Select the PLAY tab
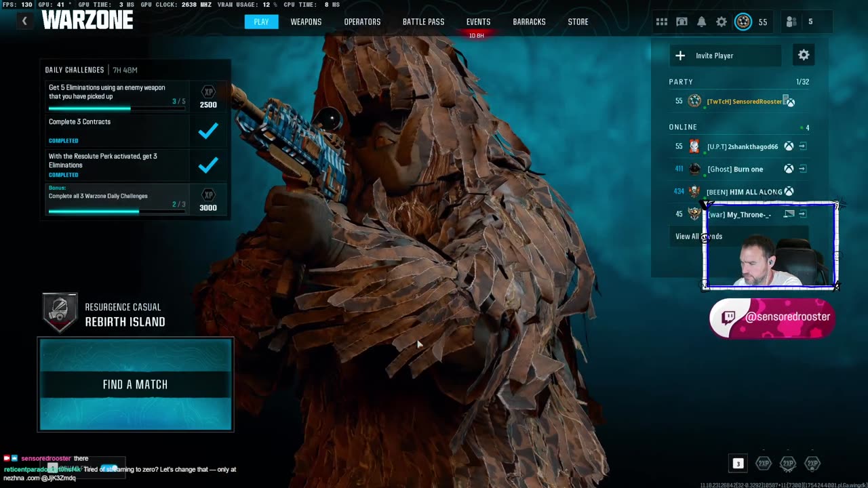 pyautogui.click(x=261, y=22)
